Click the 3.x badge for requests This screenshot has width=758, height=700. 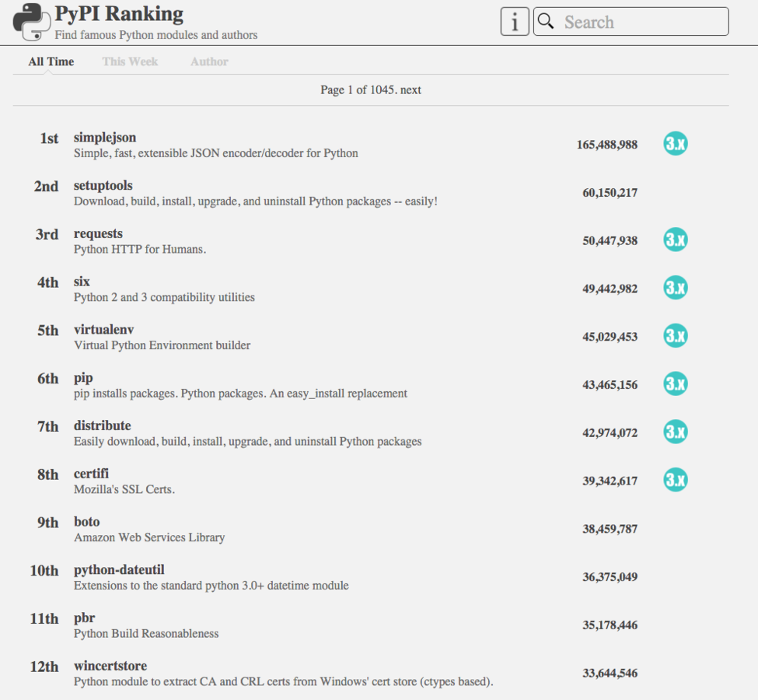point(676,240)
